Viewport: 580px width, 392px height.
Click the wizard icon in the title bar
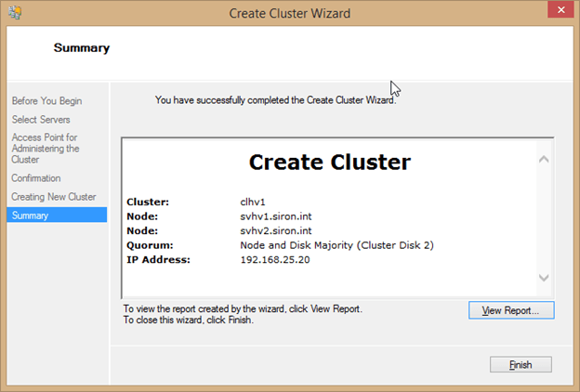16,14
